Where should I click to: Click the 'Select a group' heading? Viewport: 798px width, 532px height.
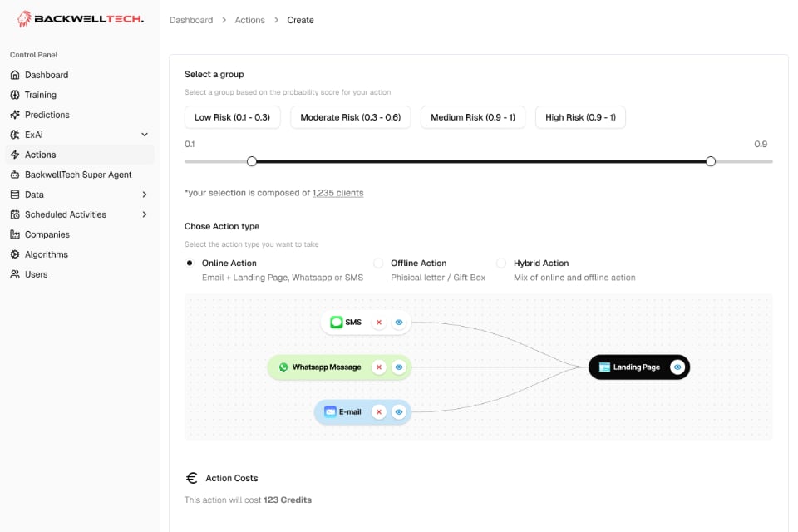click(x=214, y=74)
